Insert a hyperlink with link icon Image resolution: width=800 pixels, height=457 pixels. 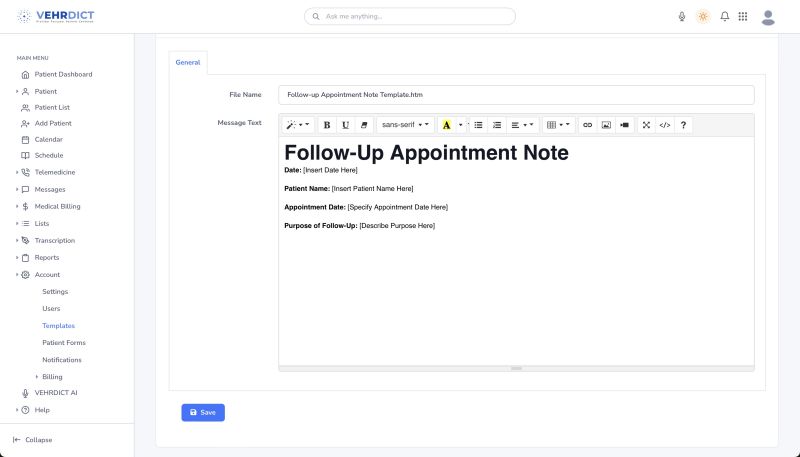(587, 125)
